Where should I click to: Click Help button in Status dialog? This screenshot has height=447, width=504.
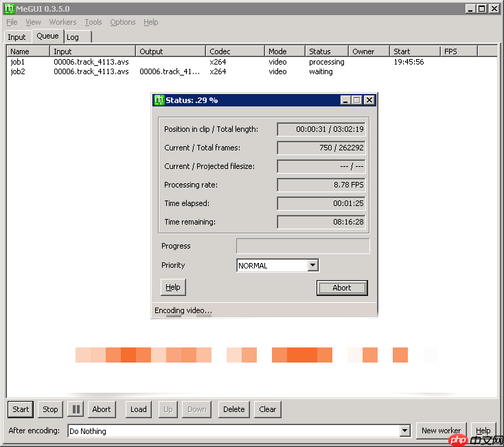173,287
